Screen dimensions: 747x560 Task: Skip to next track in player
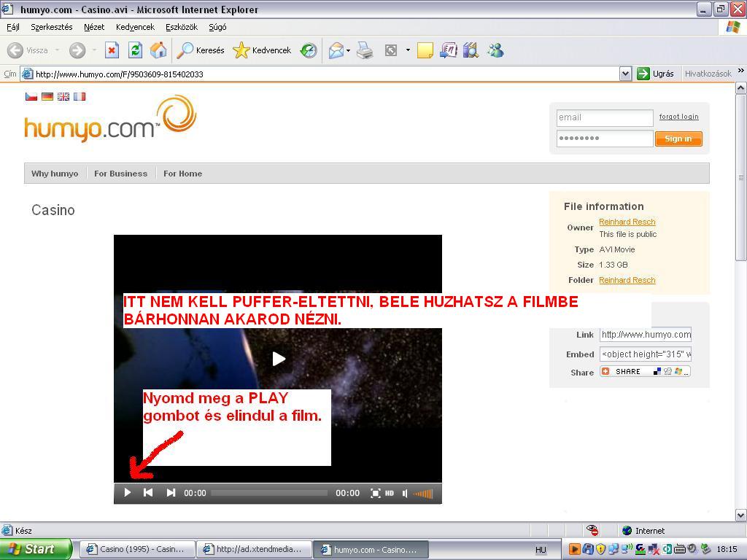pos(171,493)
